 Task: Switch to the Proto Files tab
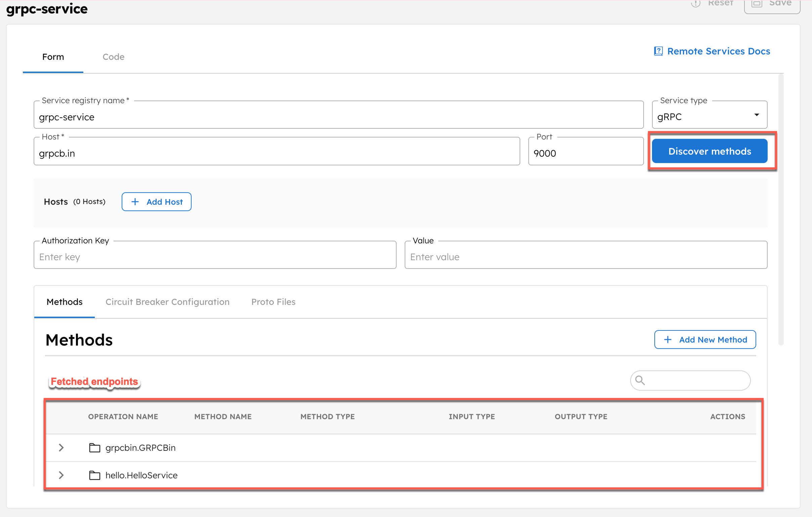click(x=273, y=302)
